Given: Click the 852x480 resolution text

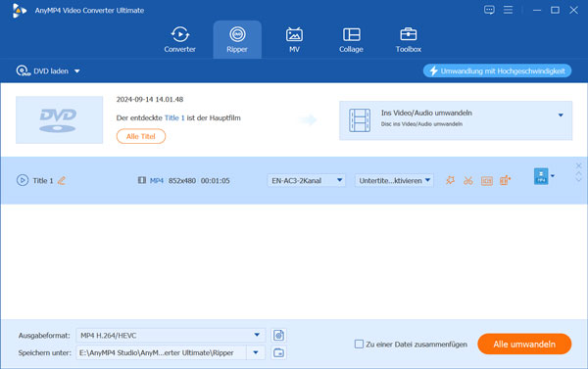Looking at the screenshot, I should (182, 180).
